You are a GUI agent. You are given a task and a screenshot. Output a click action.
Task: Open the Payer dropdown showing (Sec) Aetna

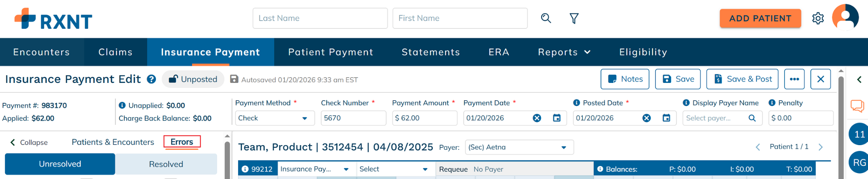pyautogui.click(x=519, y=147)
